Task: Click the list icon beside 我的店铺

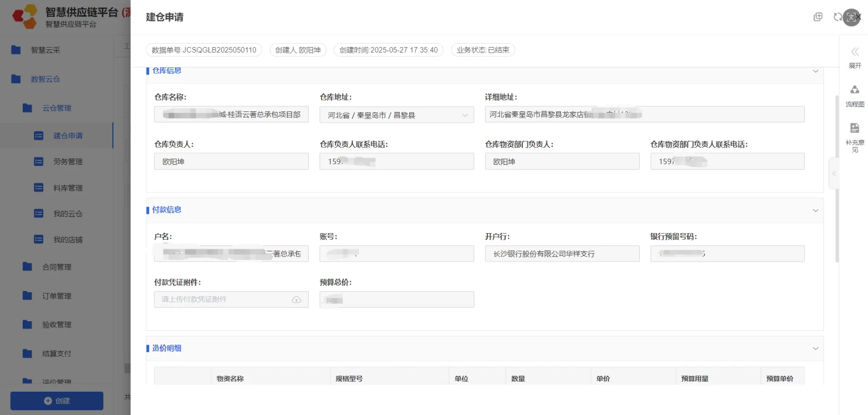Action: click(38, 239)
